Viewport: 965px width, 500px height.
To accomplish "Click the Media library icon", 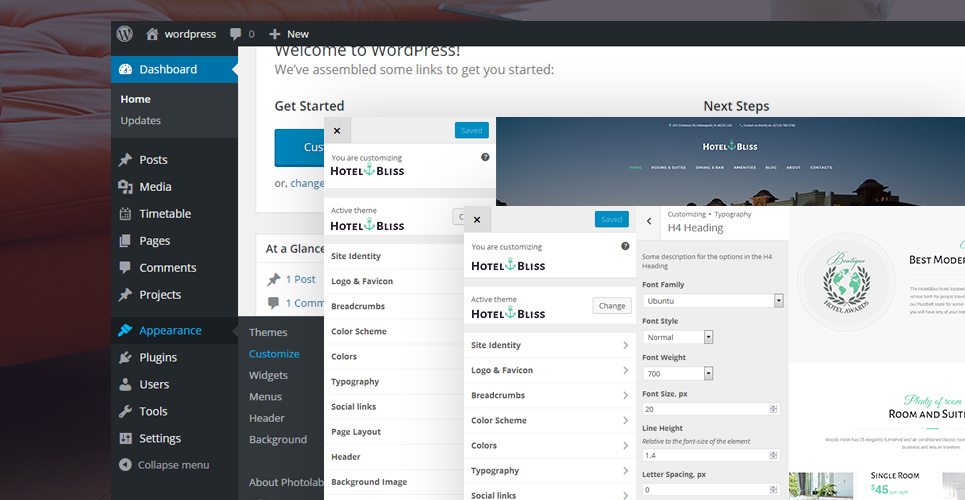I will click(126, 187).
